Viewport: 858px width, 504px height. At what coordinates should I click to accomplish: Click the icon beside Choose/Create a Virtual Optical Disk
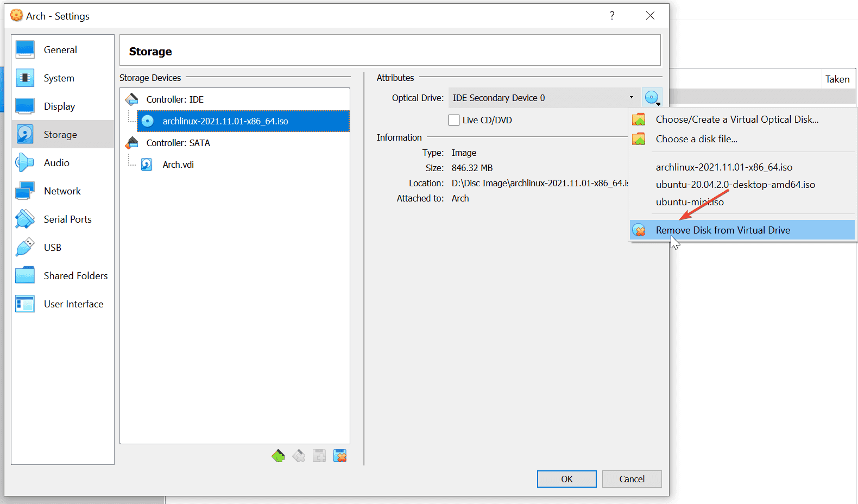pos(639,119)
